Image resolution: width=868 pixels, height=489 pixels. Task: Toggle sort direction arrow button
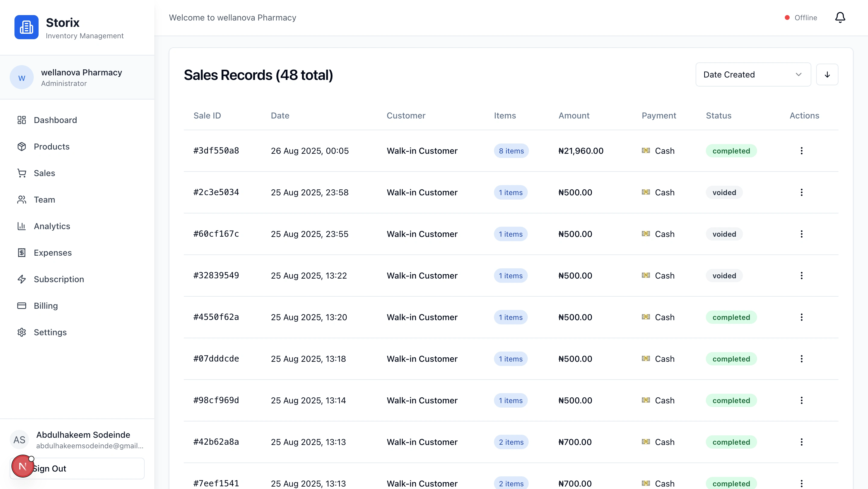[x=827, y=74]
